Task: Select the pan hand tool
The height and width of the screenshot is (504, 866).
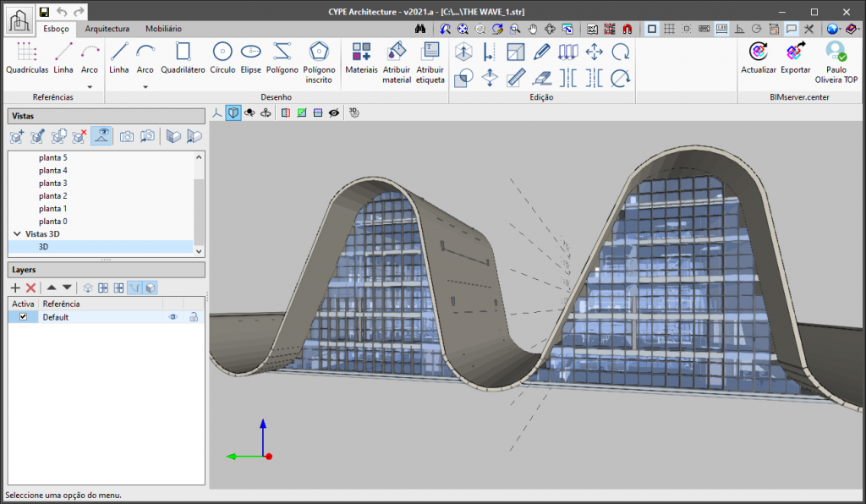Action: 533,29
